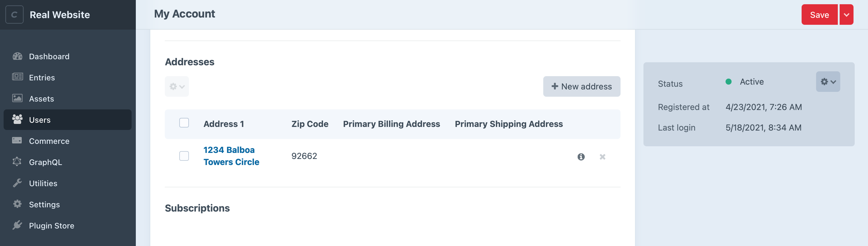Screen dimensions: 868x246
Task: Open the 1234 Balboa Towers Circle link
Action: (231, 156)
